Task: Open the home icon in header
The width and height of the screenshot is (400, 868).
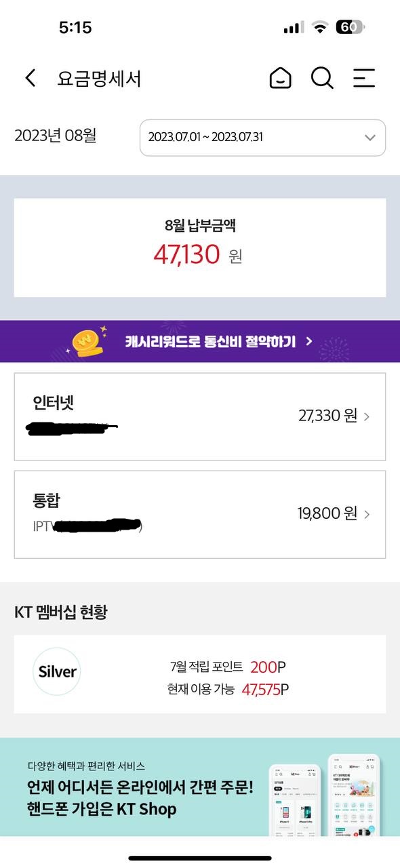Action: click(281, 78)
